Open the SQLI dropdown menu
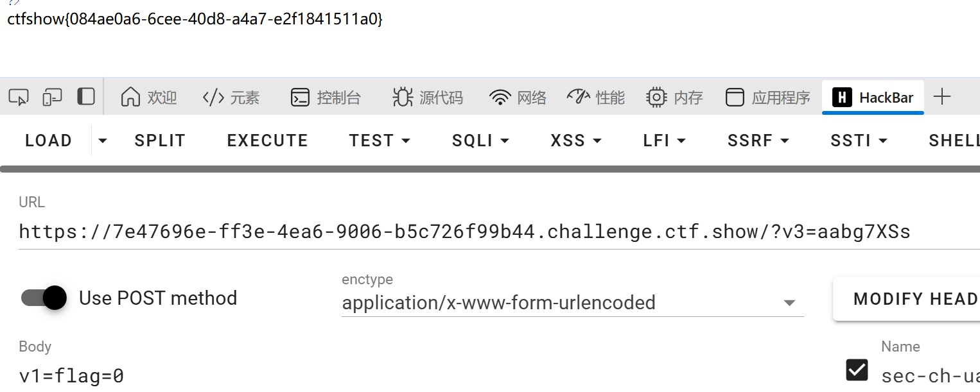 point(480,141)
